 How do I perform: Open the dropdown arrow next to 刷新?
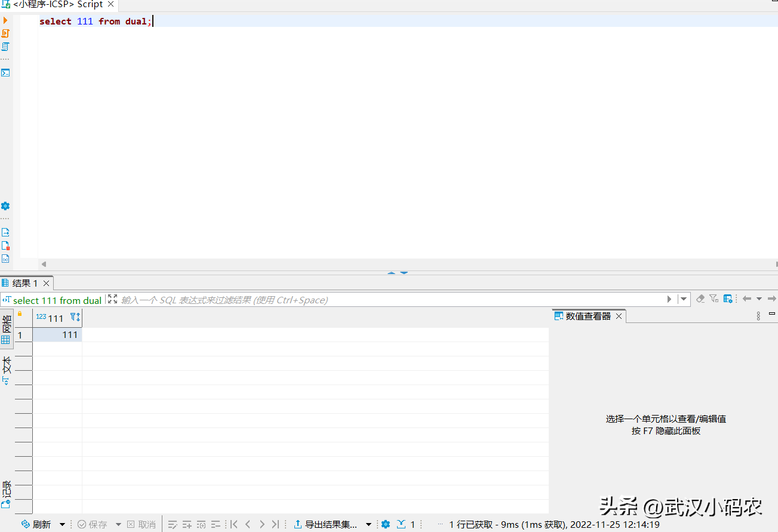[62, 524]
